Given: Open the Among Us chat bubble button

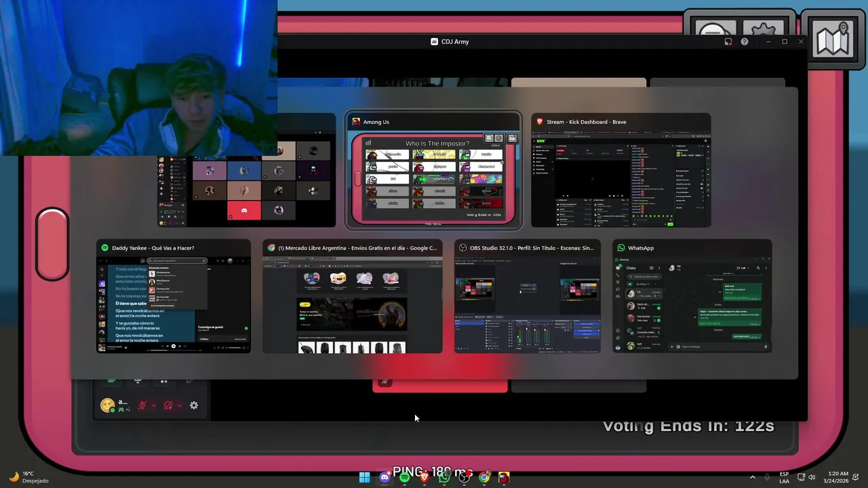Looking at the screenshot, I should click(x=714, y=27).
